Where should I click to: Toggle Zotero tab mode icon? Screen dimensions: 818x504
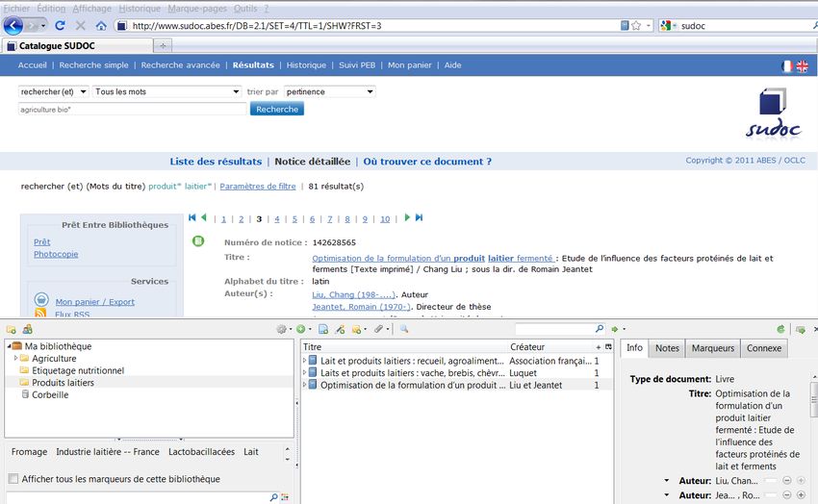(801, 329)
